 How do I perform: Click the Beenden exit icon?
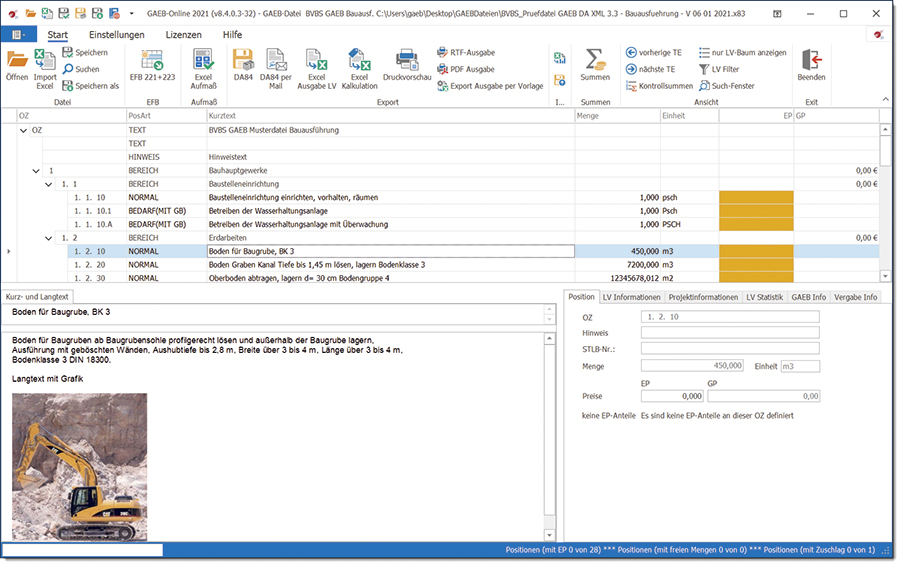(811, 60)
